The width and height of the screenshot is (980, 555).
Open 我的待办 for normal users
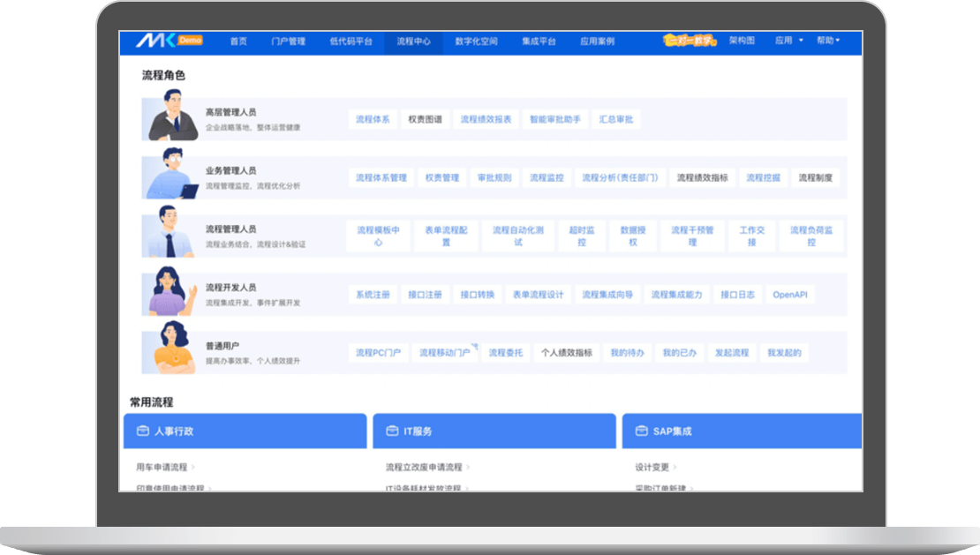point(628,353)
